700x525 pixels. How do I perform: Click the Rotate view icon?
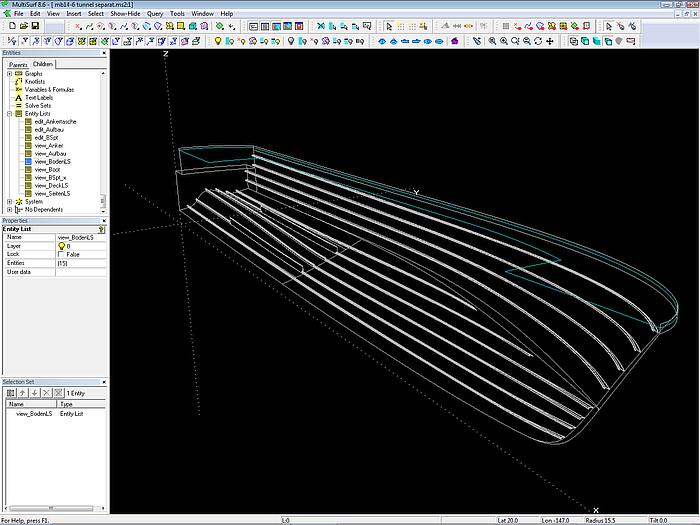539,41
